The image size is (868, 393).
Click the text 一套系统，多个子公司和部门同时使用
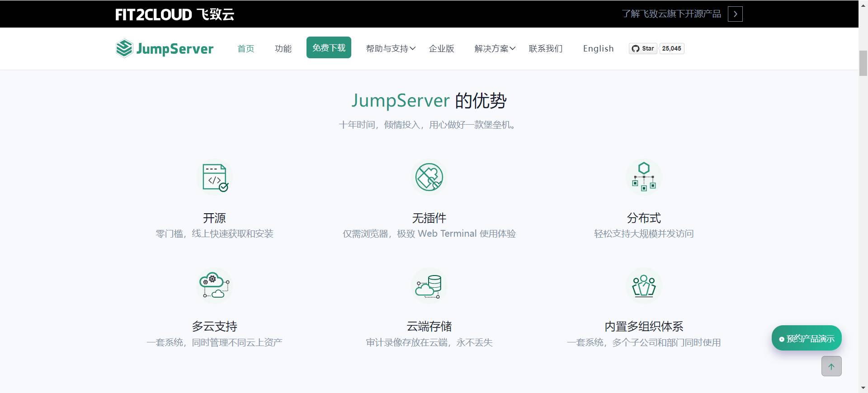644,342
